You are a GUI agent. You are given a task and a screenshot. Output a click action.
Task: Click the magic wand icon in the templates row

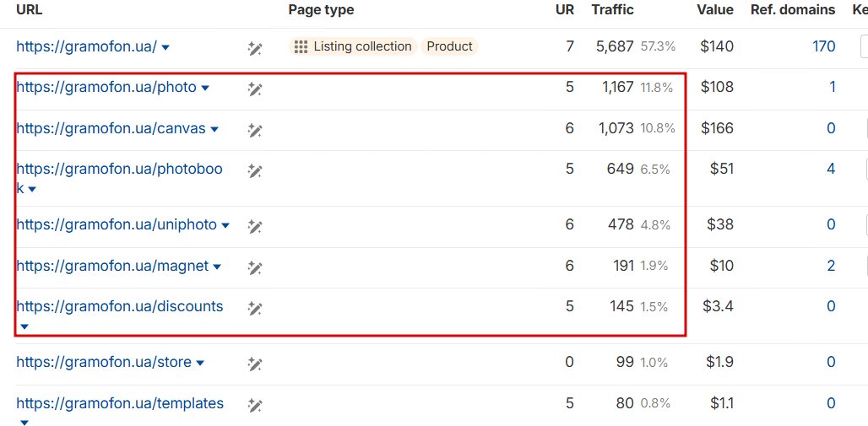click(x=255, y=405)
